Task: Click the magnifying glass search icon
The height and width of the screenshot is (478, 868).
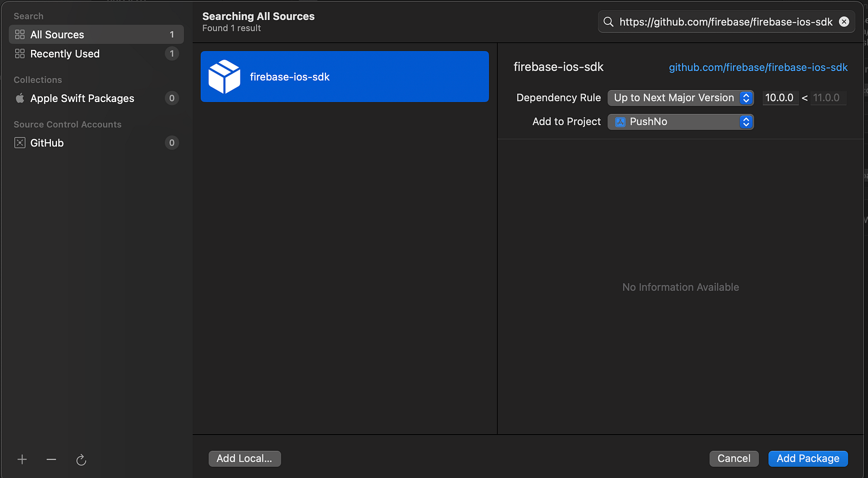Action: (609, 22)
